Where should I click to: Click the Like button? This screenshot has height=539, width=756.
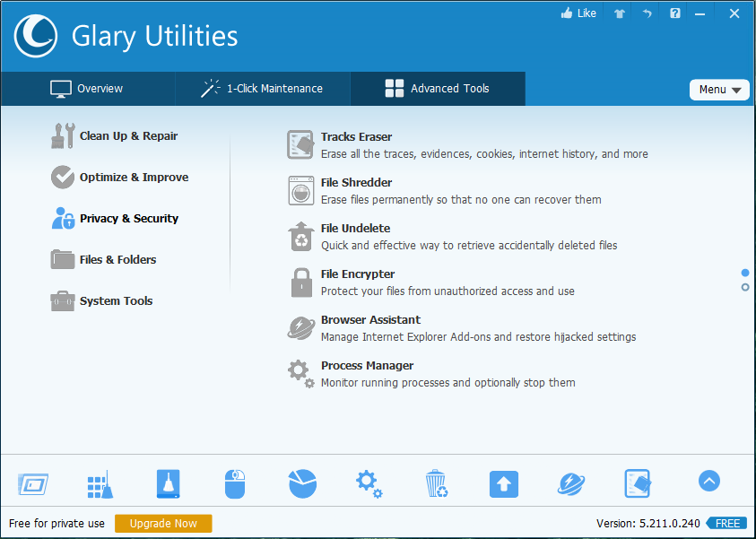pos(578,13)
